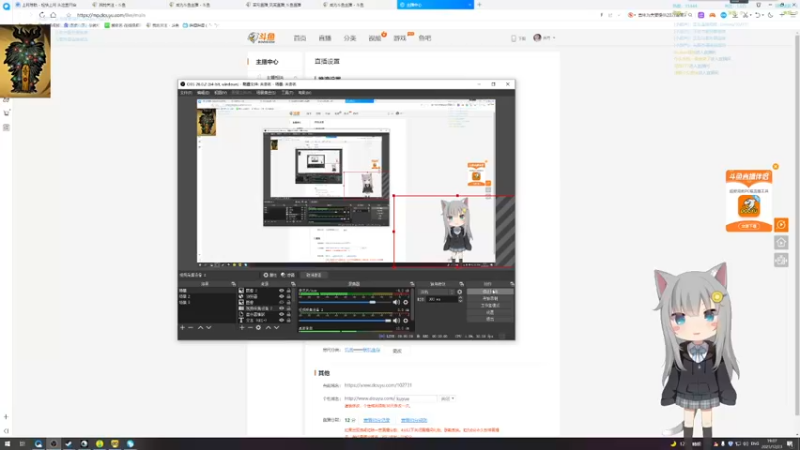
Task: Open the transition settings gear in Scene Transitions panel
Action: coord(460,292)
